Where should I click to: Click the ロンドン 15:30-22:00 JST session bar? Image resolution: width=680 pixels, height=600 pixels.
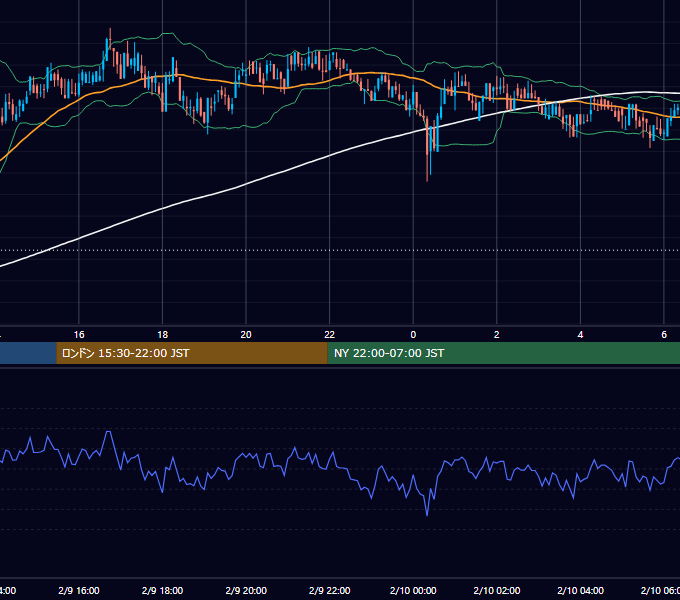pyautogui.click(x=192, y=353)
